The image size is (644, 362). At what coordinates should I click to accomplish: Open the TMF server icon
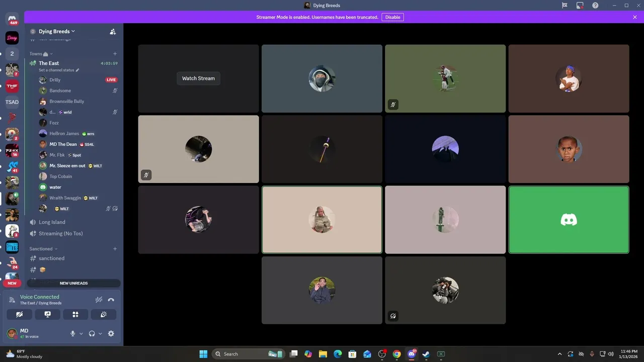[12, 86]
